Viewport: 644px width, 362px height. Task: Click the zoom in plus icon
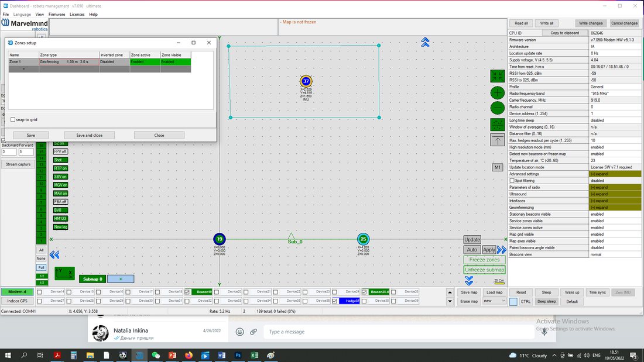click(x=498, y=93)
